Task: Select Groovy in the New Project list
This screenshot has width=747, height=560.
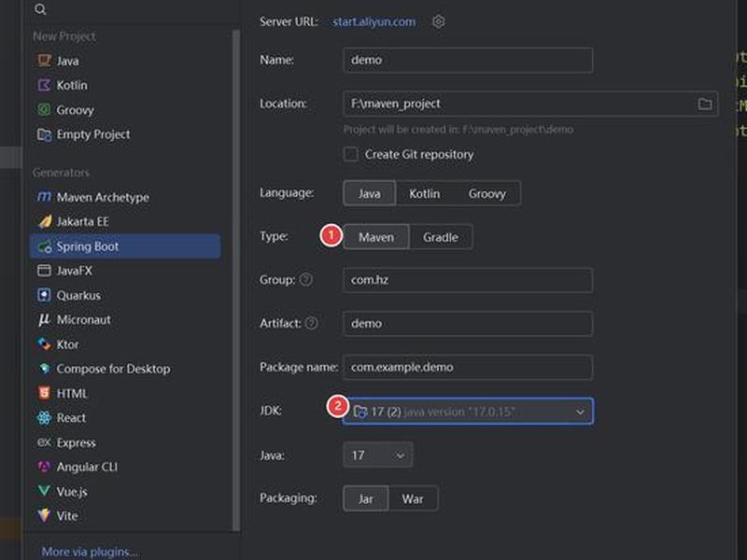Action: pyautogui.click(x=125, y=110)
